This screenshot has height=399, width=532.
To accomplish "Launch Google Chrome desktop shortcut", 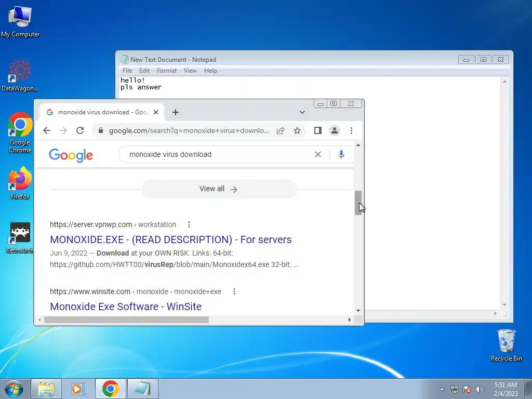I will click(20, 132).
